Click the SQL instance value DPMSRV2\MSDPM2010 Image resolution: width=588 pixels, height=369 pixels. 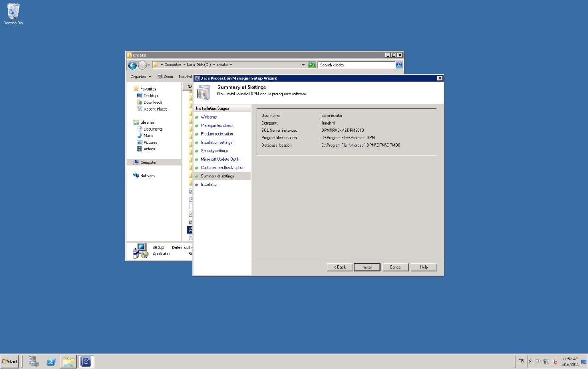342,131
